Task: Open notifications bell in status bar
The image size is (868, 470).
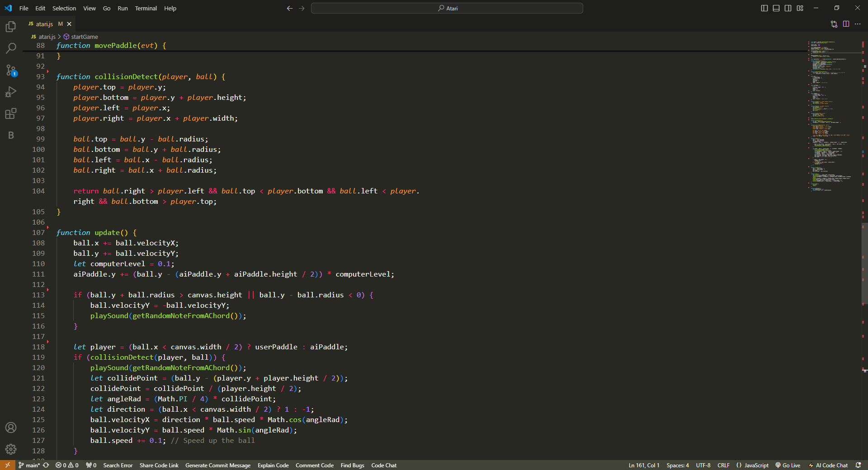Action: 858,465
